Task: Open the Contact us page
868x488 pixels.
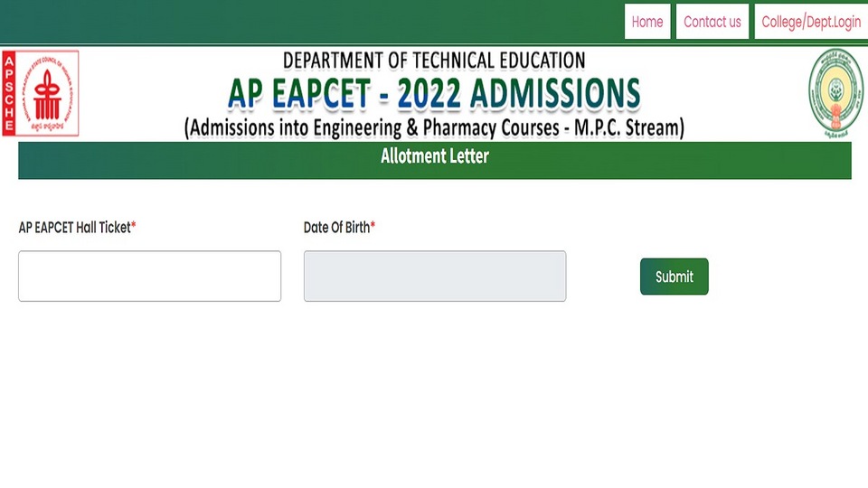Action: [x=712, y=22]
